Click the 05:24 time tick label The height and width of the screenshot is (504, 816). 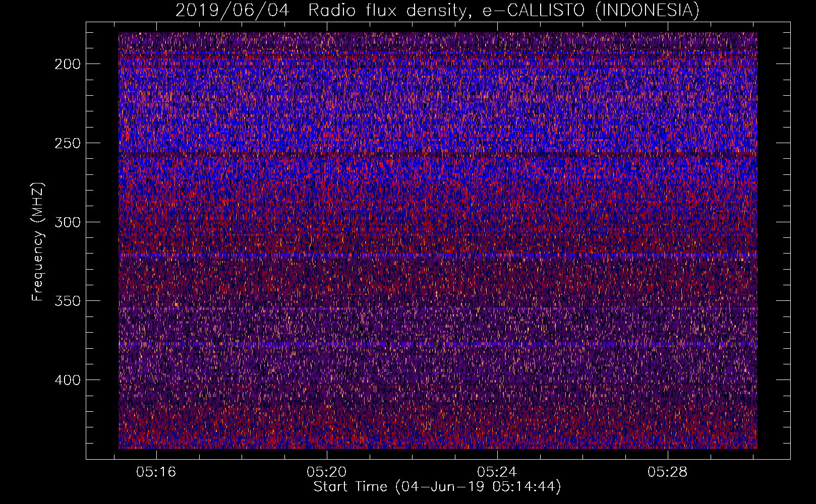[497, 472]
